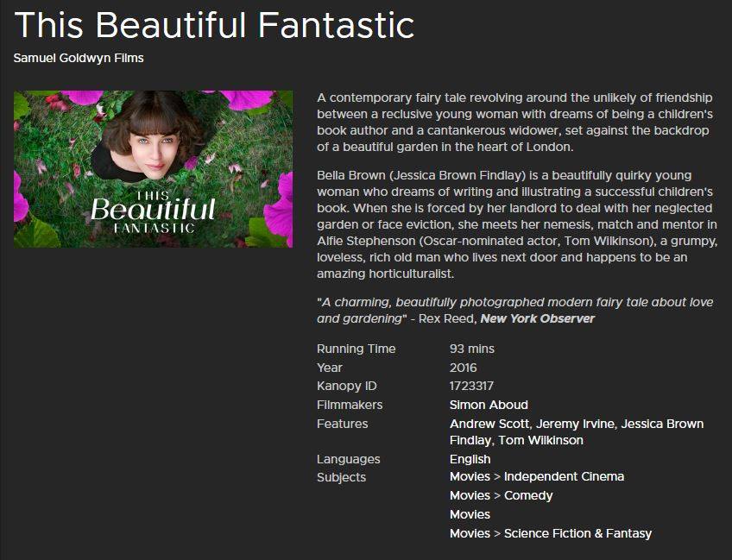Open filmmaker Simon Aboud's page
Image resolution: width=732 pixels, height=560 pixels.
[x=489, y=405]
